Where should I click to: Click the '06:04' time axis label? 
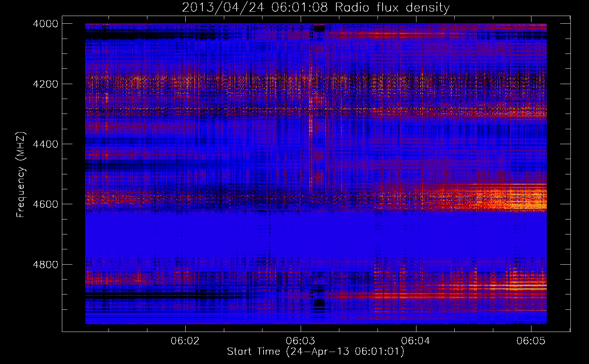click(416, 341)
